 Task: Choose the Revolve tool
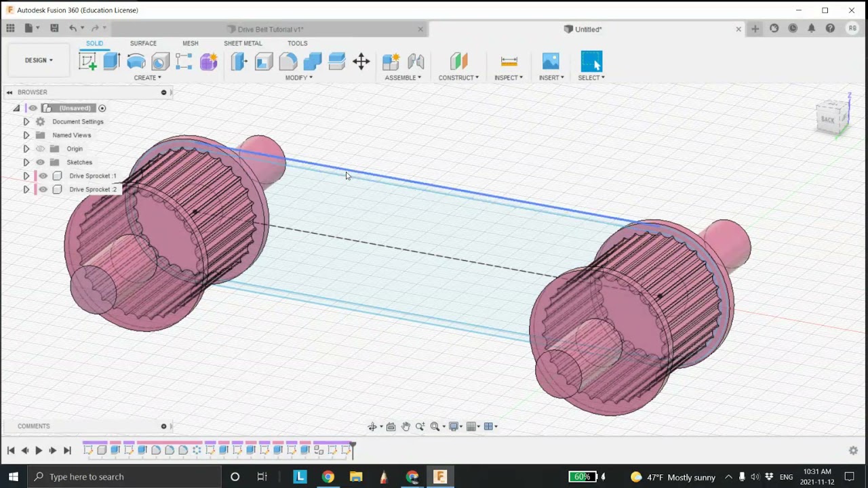coord(136,62)
